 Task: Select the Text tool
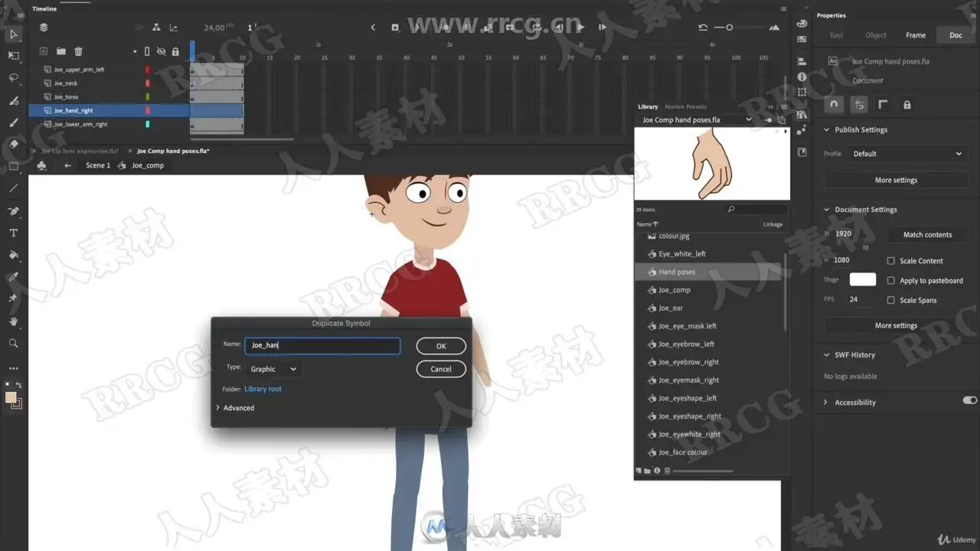(13, 233)
